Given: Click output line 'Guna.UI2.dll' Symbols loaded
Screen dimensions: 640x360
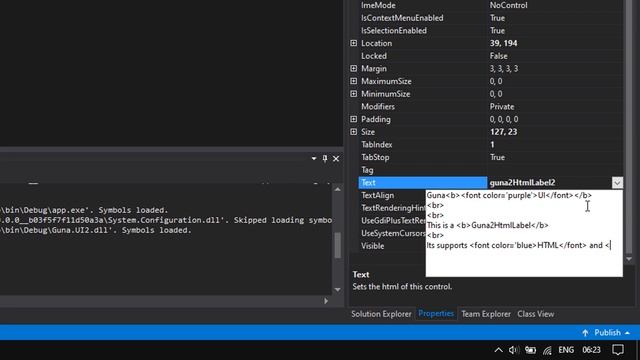Looking at the screenshot, I should coord(96,230).
